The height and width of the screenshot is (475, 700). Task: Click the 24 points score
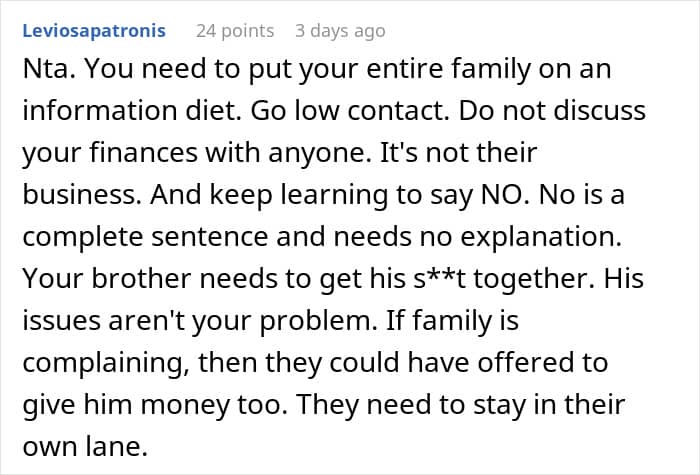pos(235,31)
